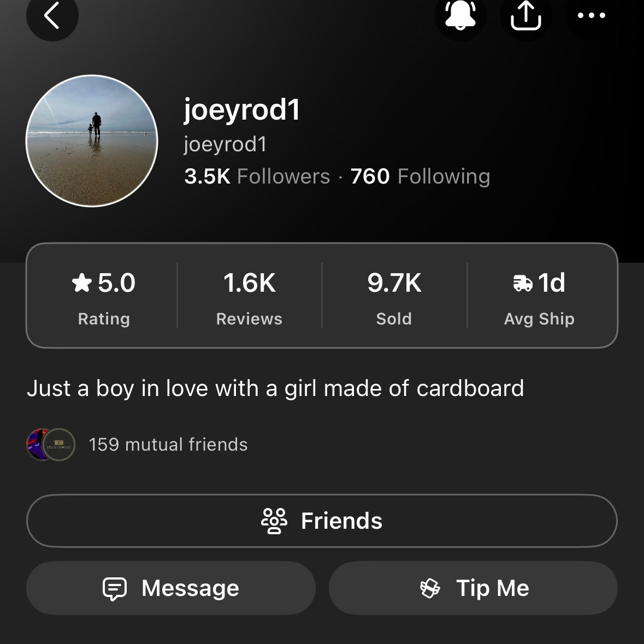View the 760 Following list
644x644 pixels.
(420, 176)
